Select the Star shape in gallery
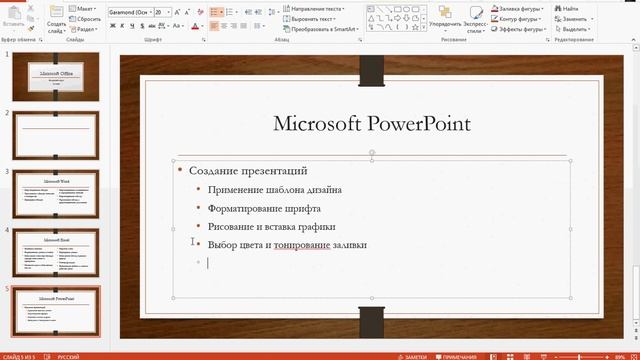 click(x=415, y=27)
